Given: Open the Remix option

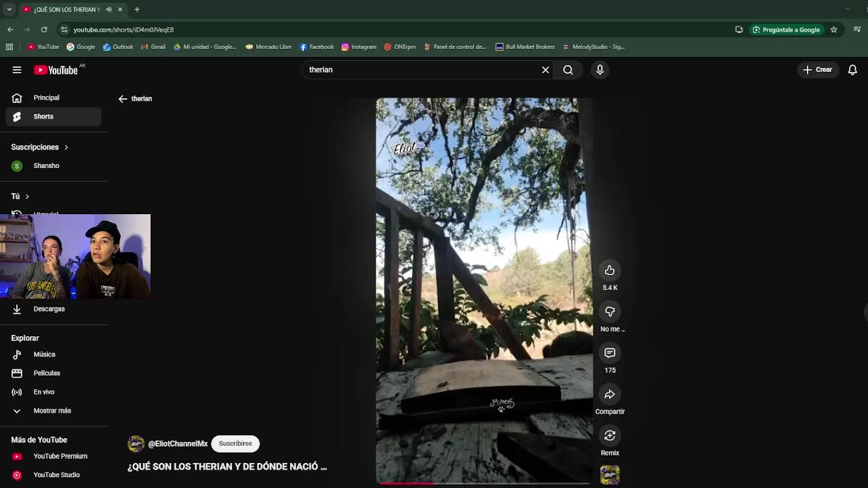Looking at the screenshot, I should click(x=610, y=436).
